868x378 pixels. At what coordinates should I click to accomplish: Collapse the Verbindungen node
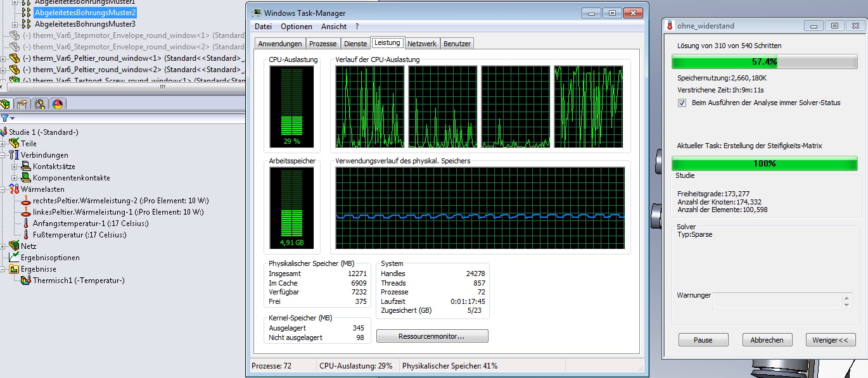[x=4, y=155]
